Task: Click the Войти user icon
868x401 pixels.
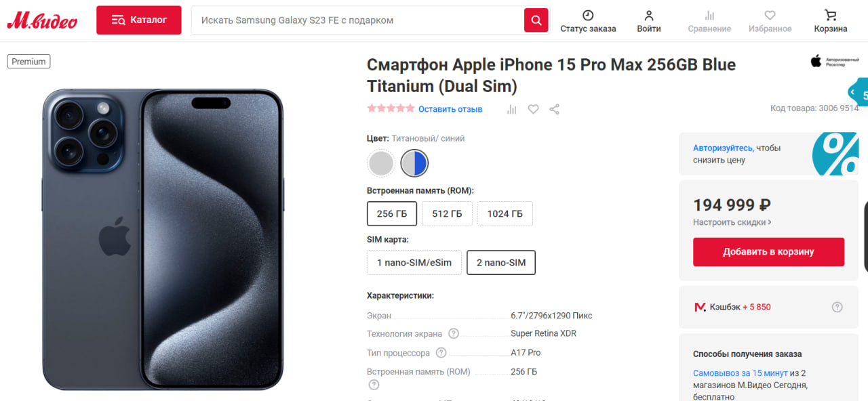Action: tap(649, 15)
